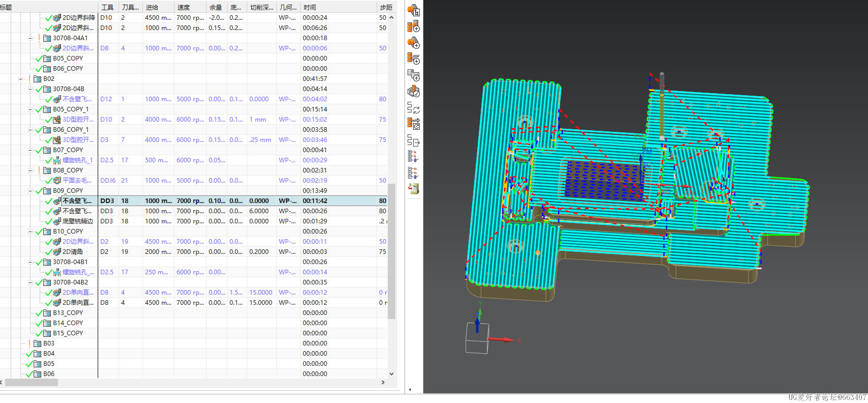The height and width of the screenshot is (403, 868).
Task: Click the Create Program icon in vertical toolbar
Action: tap(414, 10)
